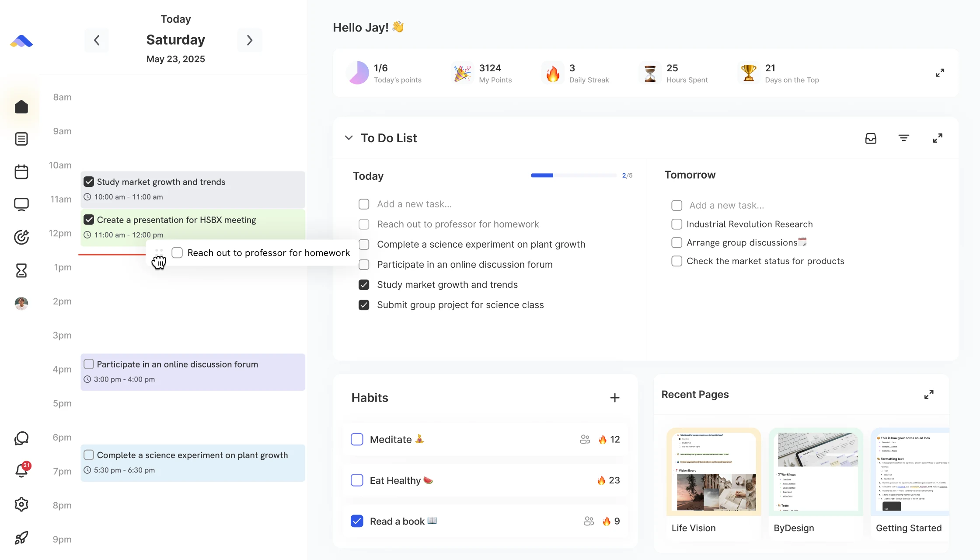The width and height of the screenshot is (980, 560).
Task: Uncheck Create a presentation for HSBX meeting
Action: click(x=89, y=220)
